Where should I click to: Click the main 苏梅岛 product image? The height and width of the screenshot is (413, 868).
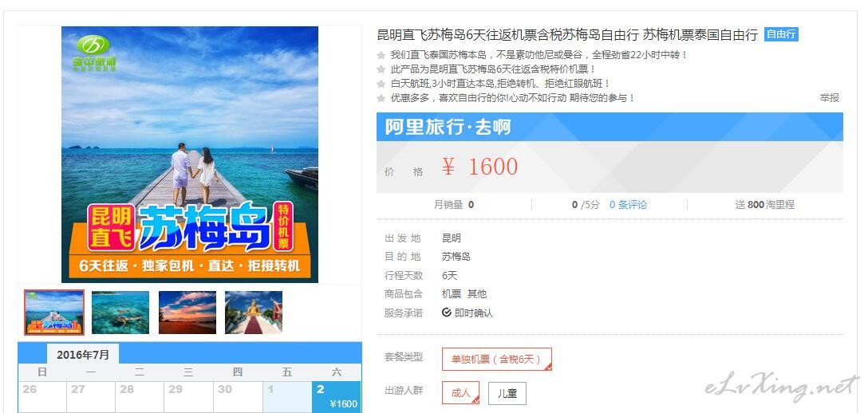click(x=190, y=154)
